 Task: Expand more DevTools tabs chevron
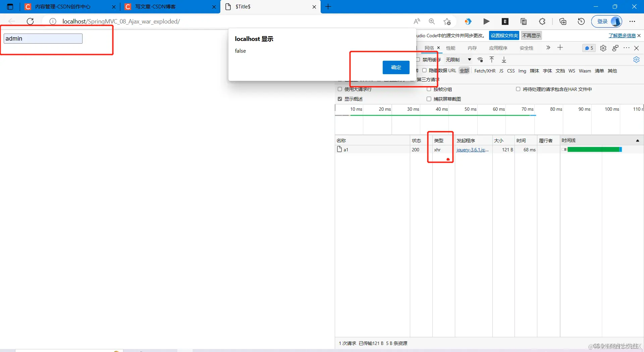[548, 48]
